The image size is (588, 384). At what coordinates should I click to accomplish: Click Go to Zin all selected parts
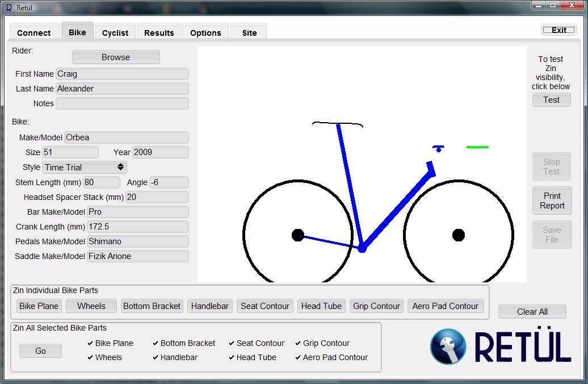40,350
